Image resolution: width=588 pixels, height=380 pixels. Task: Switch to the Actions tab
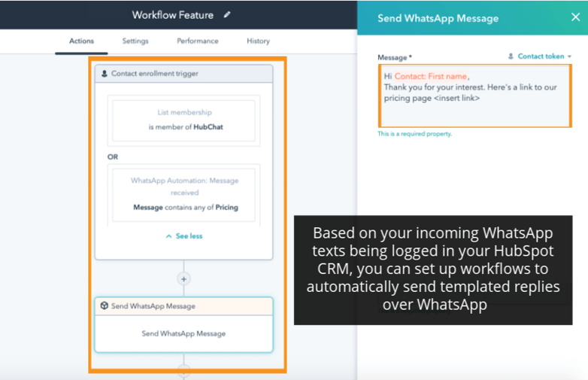point(81,41)
